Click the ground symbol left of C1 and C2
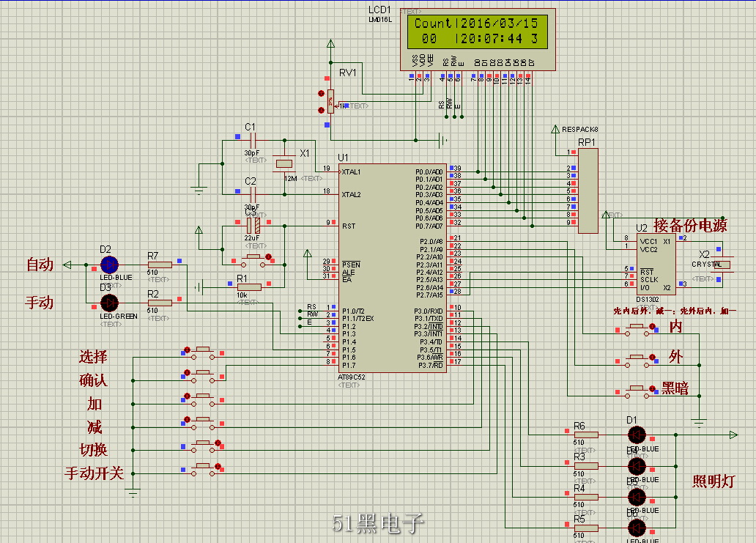756x543 pixels. click(199, 190)
